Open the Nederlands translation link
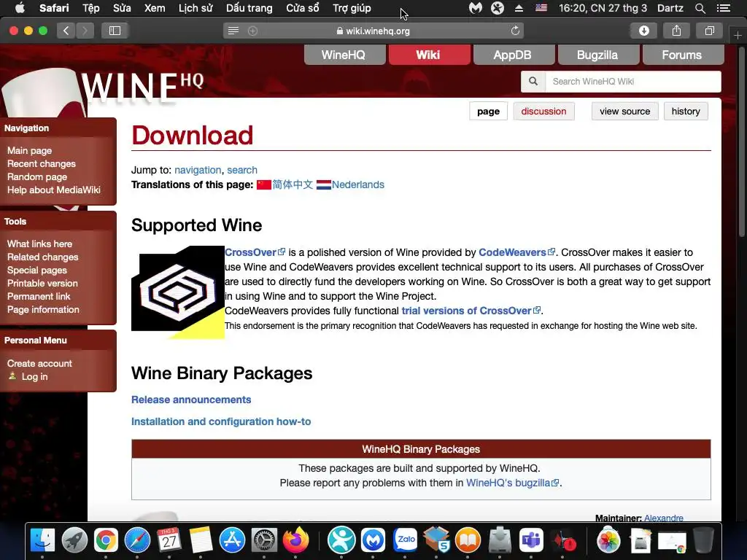The width and height of the screenshot is (747, 560). pos(357,184)
